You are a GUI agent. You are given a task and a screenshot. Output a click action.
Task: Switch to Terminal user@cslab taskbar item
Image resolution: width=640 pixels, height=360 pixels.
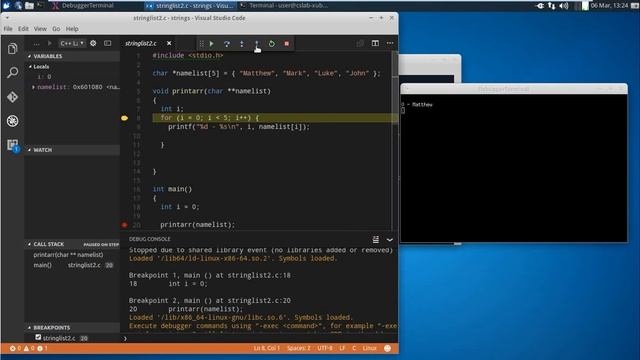pos(284,6)
